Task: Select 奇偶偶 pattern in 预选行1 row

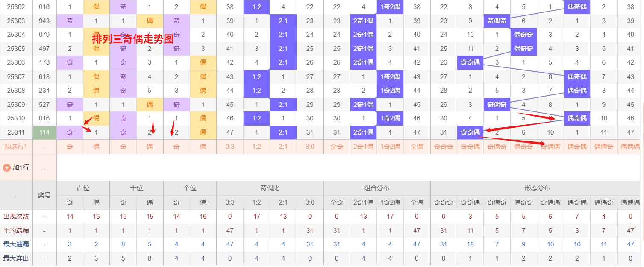Action: tap(550, 147)
